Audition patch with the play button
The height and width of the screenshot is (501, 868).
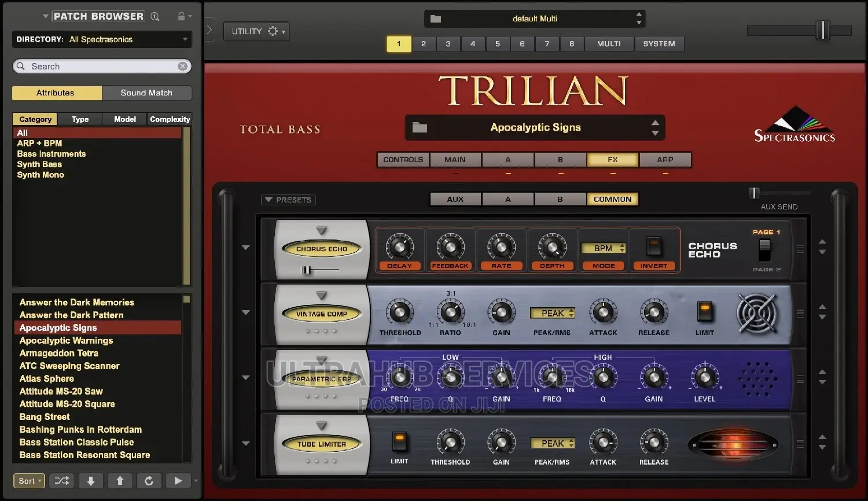(178, 481)
